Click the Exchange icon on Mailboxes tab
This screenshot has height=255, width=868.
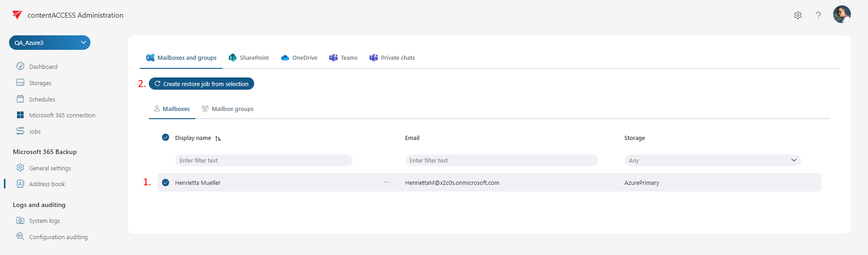point(150,58)
